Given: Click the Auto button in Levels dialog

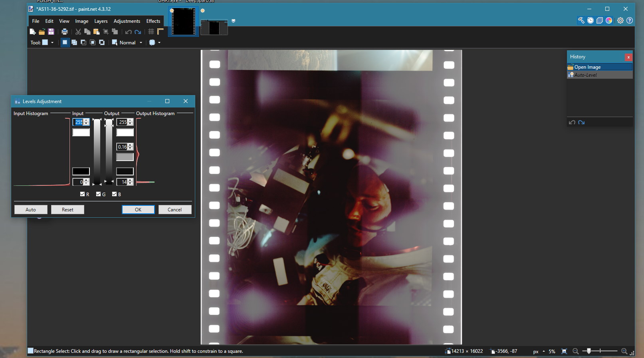Looking at the screenshot, I should click(x=31, y=209).
